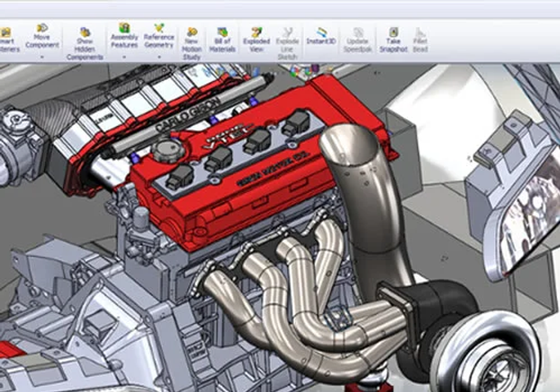Viewport: 560px width, 392px height.
Task: Create an Exploded View
Action: 256,40
